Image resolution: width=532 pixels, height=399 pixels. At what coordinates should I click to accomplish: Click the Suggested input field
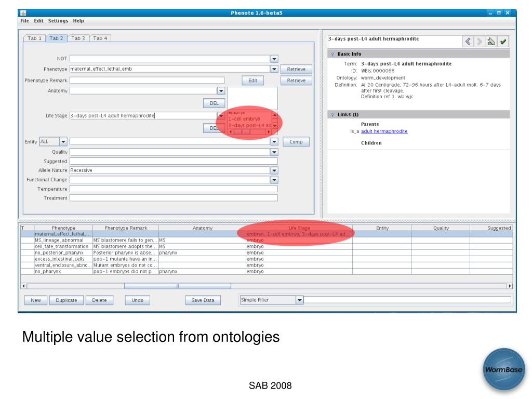point(174,161)
